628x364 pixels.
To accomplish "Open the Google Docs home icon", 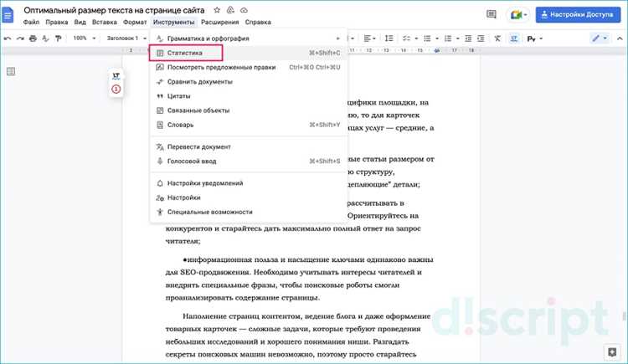I will coord(8,15).
